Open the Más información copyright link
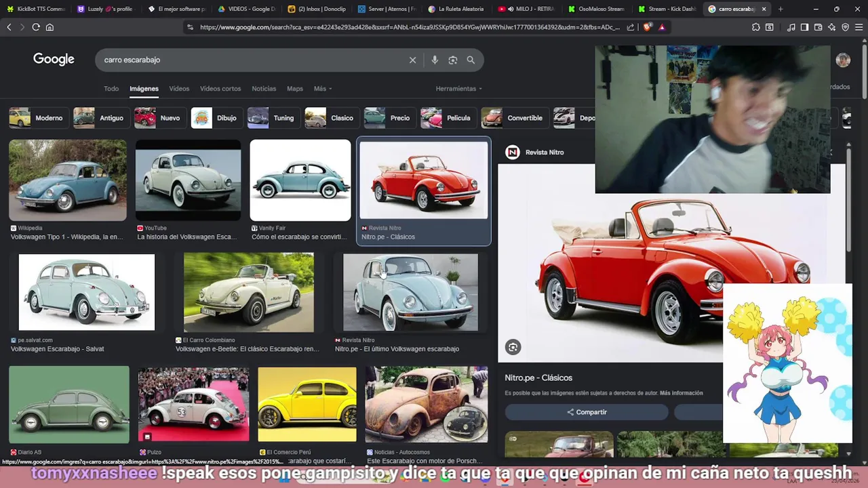 click(x=681, y=393)
